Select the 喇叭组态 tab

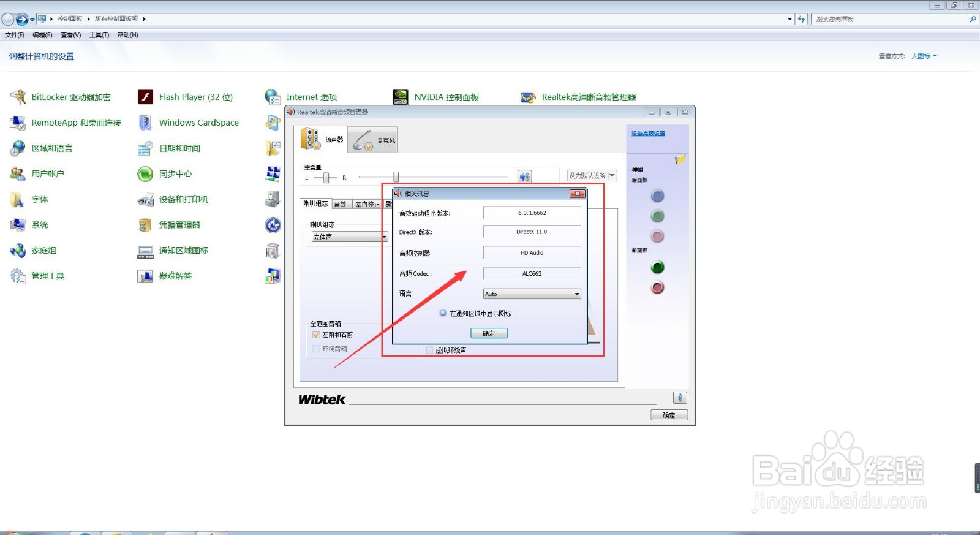[x=315, y=203]
